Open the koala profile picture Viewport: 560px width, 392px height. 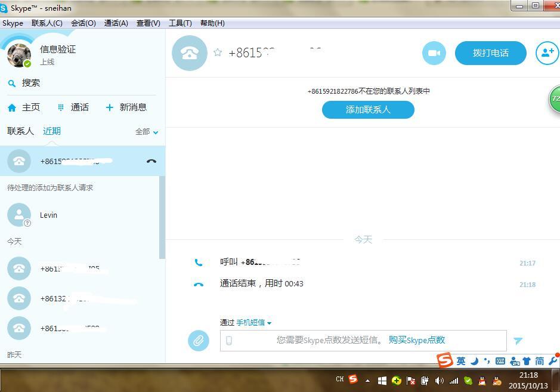19,55
